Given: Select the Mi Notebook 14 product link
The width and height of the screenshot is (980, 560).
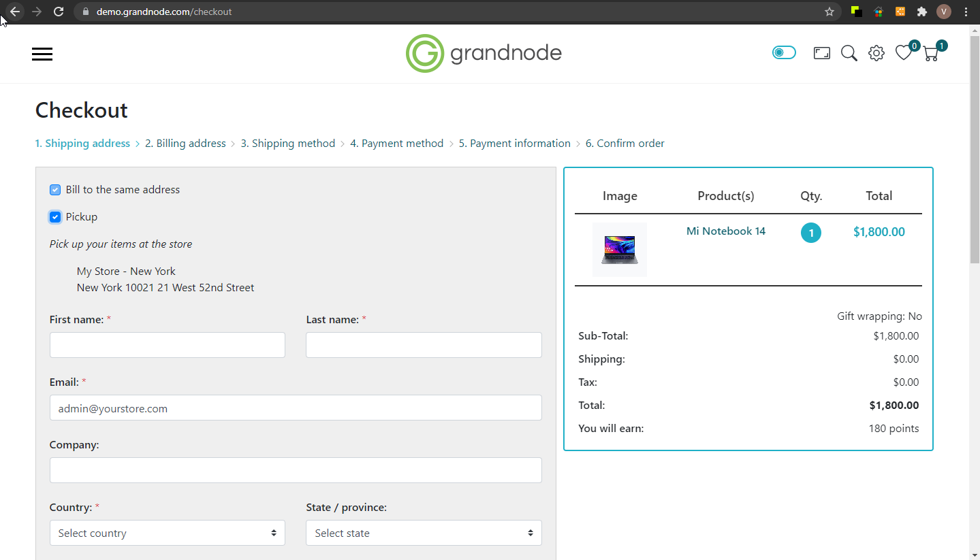Looking at the screenshot, I should [x=725, y=231].
